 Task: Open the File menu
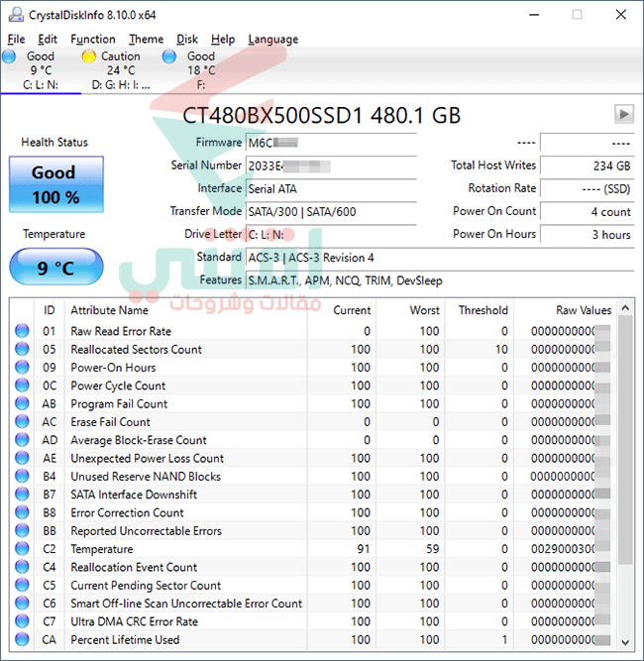(x=16, y=40)
